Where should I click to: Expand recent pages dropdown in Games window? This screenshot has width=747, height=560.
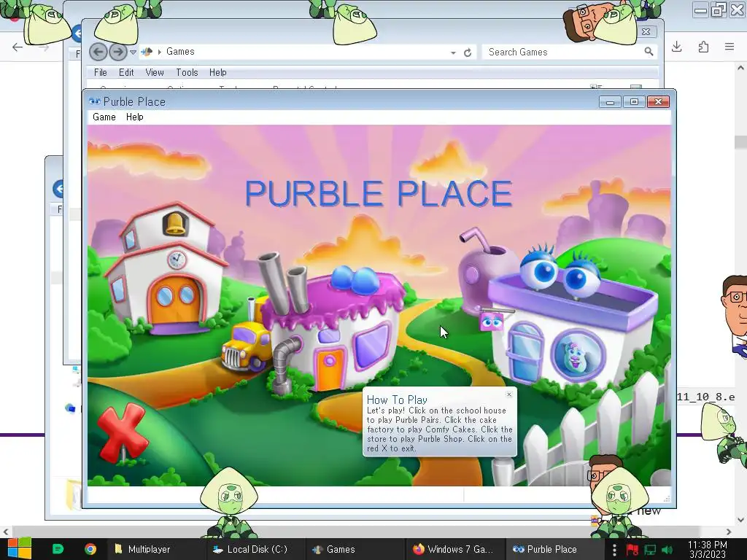(133, 52)
